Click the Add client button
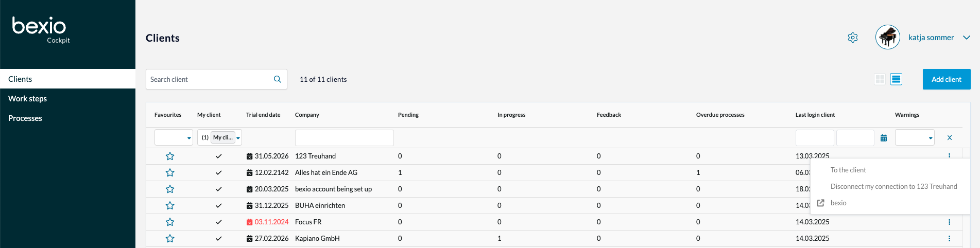980x248 pixels. click(x=946, y=79)
